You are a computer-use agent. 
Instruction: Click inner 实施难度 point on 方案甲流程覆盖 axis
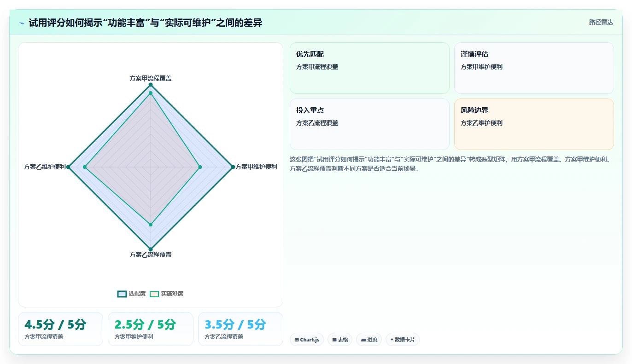[x=151, y=93]
